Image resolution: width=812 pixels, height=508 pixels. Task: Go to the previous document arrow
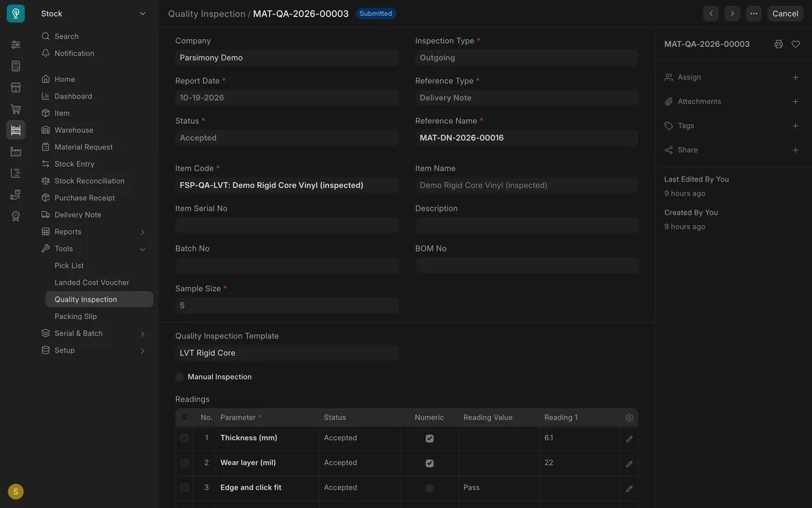pyautogui.click(x=711, y=13)
